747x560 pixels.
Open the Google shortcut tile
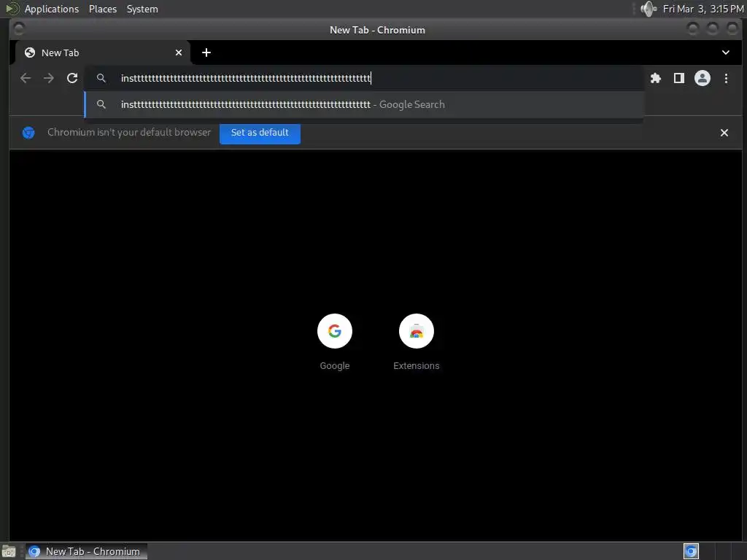(334, 342)
